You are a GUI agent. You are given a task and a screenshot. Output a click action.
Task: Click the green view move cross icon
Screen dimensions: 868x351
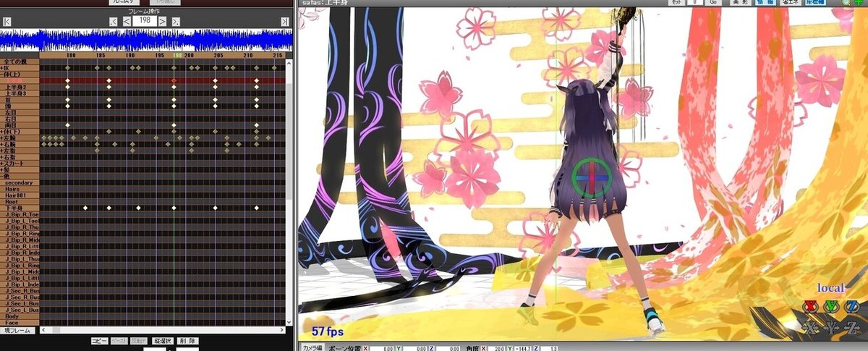click(859, 3)
